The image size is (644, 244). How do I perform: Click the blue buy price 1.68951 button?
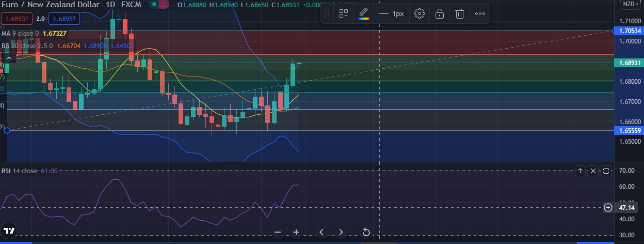pos(65,19)
